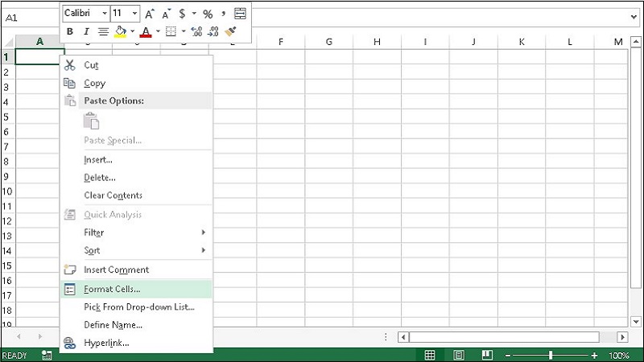Click next sheet navigation arrow
The height and width of the screenshot is (362, 644).
(x=39, y=336)
